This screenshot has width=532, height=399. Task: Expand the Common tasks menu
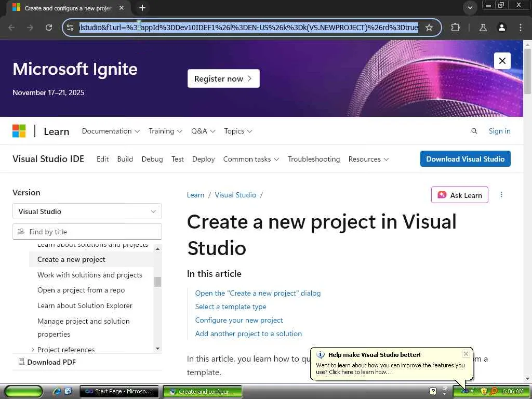coord(251,159)
